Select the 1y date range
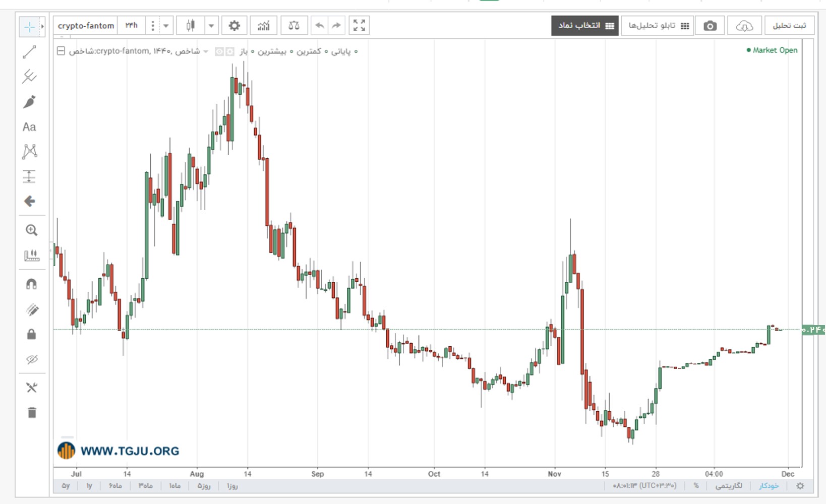826x504 pixels. [x=89, y=486]
